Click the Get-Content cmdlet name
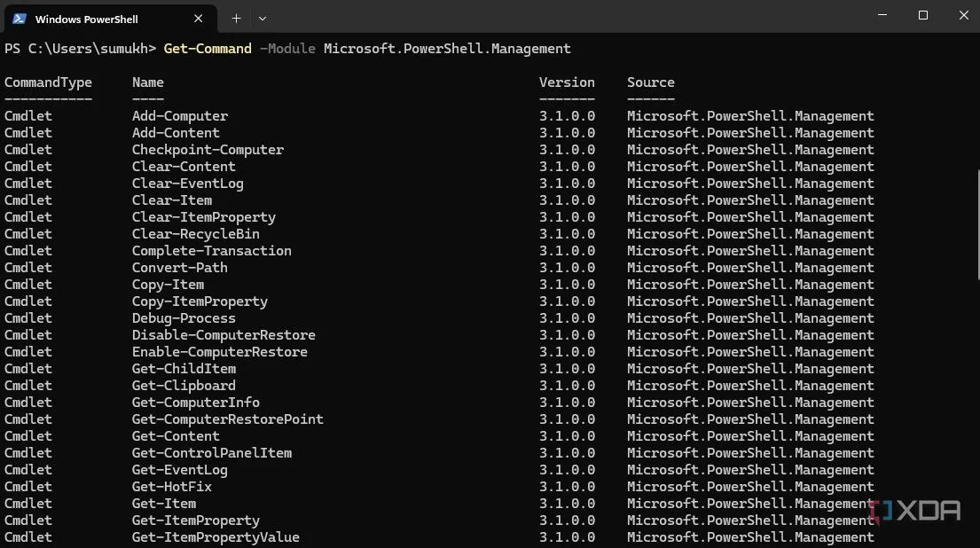The image size is (980, 548). 176,437
